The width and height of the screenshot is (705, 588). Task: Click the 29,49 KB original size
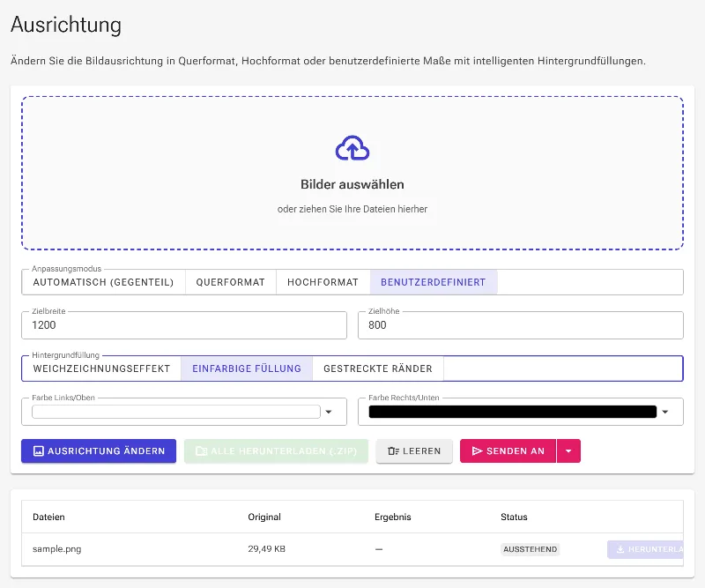click(x=267, y=549)
